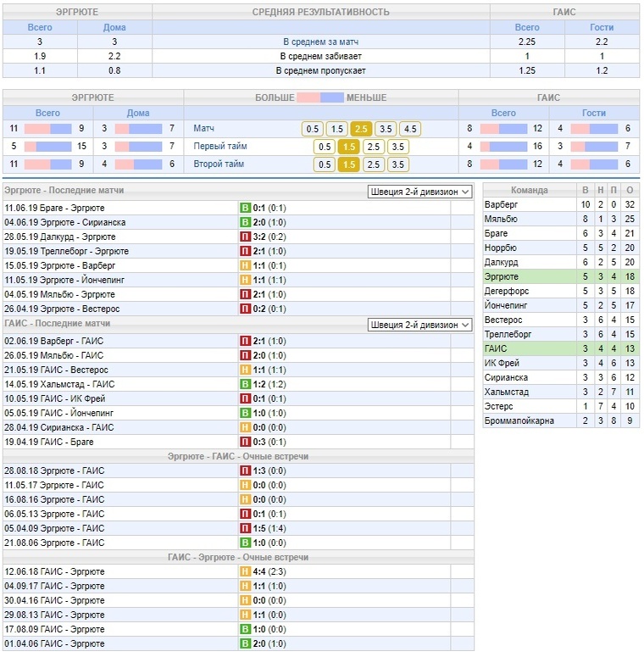Select 0.5 total in Первый тайм row
Screen dimensions: 644x657
(x=325, y=147)
